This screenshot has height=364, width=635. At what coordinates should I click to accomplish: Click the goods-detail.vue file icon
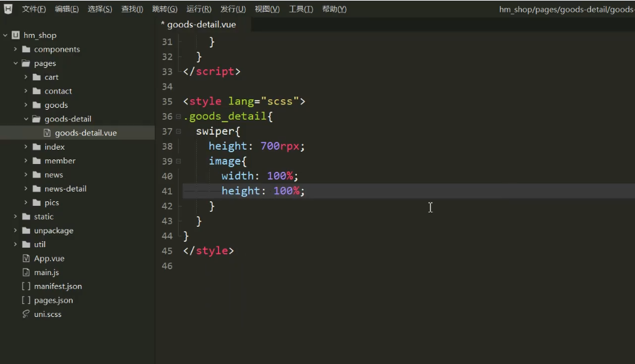(x=47, y=133)
